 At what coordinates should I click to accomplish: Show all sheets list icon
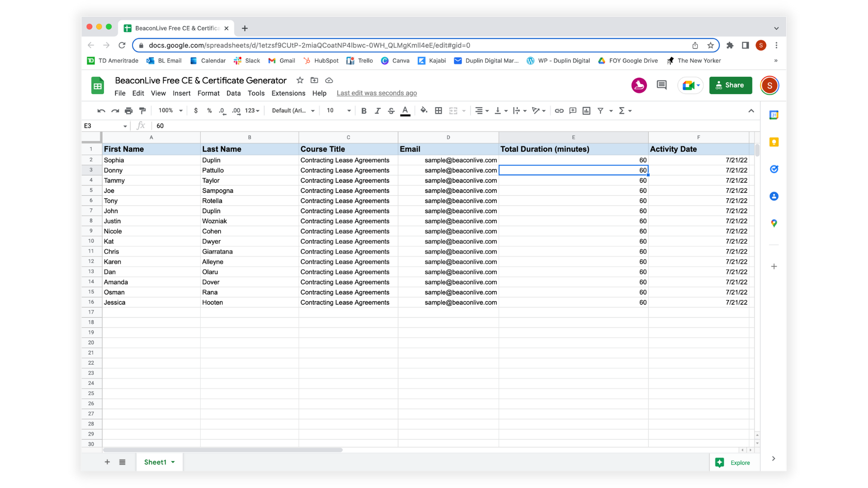point(122,462)
